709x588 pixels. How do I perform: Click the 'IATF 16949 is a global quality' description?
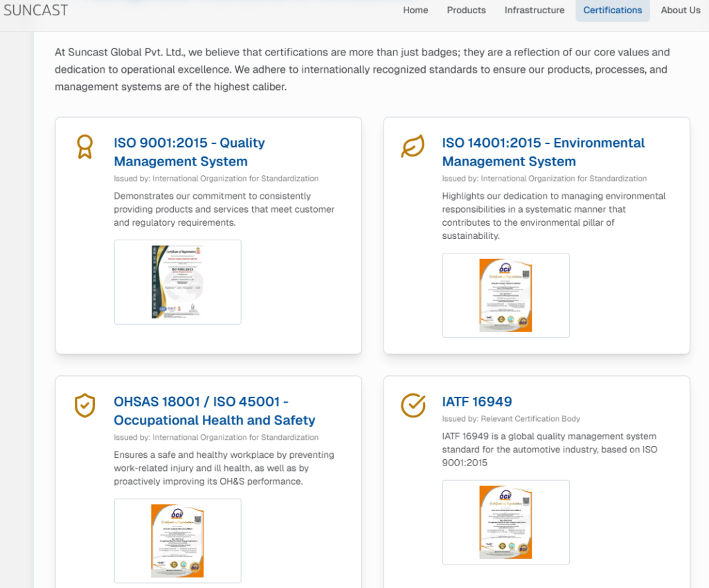pos(550,449)
